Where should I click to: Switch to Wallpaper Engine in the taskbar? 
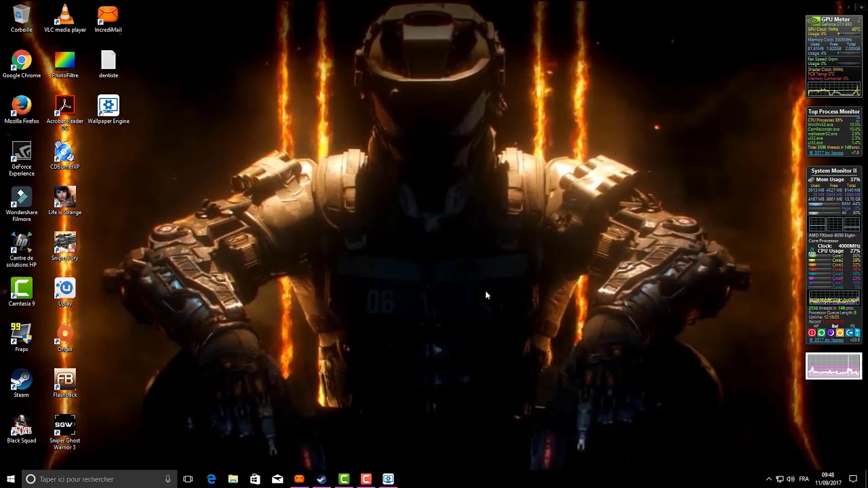click(388, 479)
